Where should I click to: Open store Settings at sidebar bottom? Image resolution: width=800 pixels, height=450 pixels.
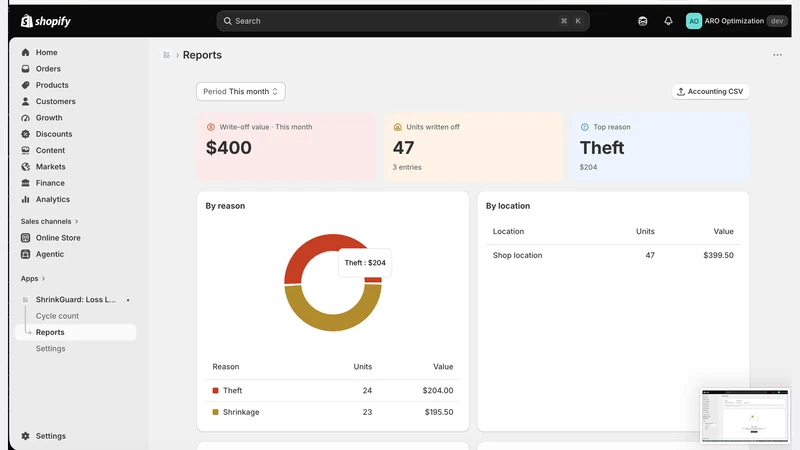51,436
